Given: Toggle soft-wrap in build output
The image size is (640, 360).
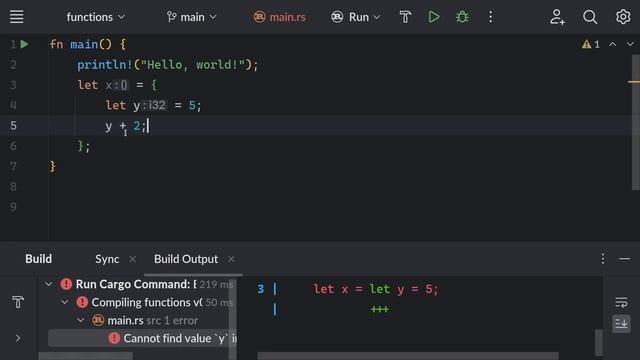Looking at the screenshot, I should (x=621, y=303).
